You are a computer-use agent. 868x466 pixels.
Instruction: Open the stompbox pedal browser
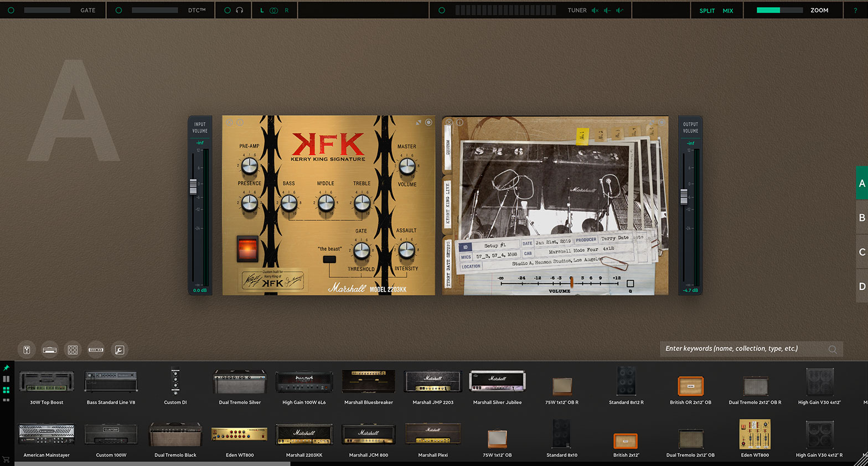pos(27,350)
